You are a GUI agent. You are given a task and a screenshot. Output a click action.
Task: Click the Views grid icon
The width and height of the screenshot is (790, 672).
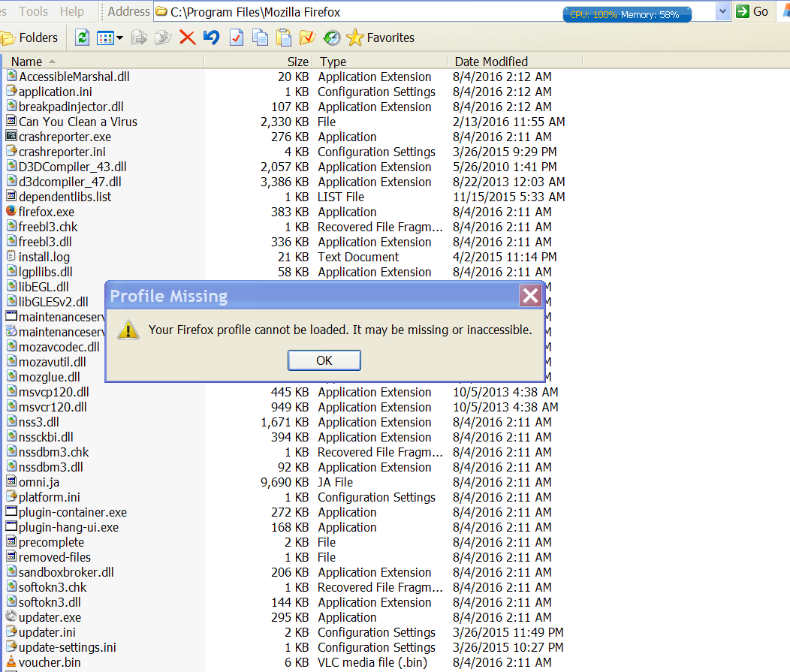[105, 38]
